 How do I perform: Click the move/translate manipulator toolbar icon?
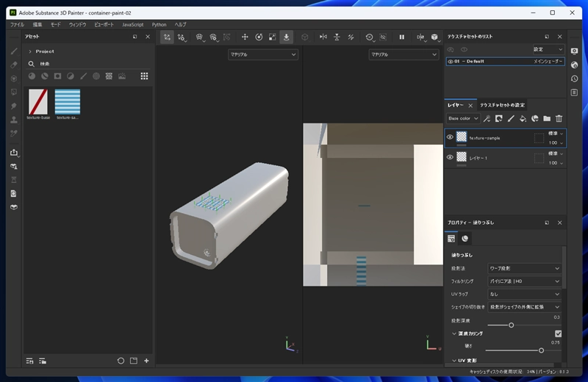[245, 37]
